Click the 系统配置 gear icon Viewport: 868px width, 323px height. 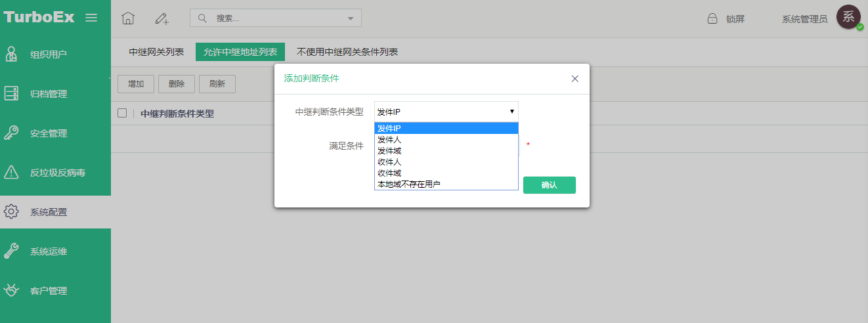(x=11, y=211)
